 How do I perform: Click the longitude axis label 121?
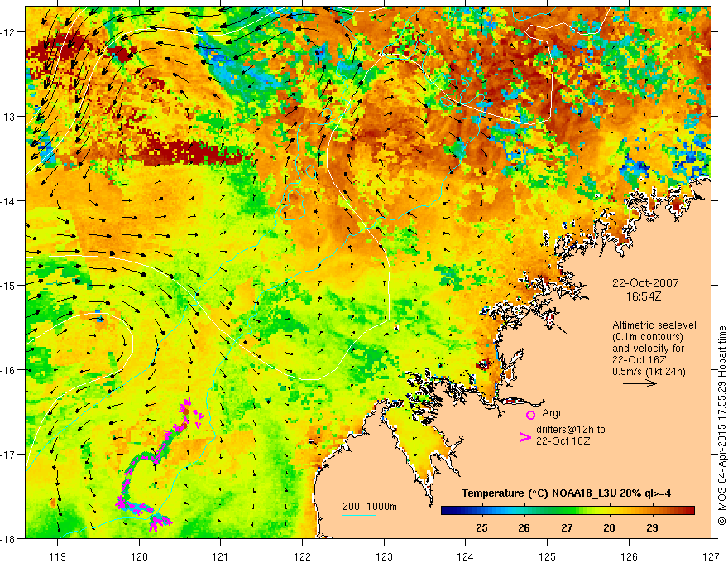(x=221, y=556)
